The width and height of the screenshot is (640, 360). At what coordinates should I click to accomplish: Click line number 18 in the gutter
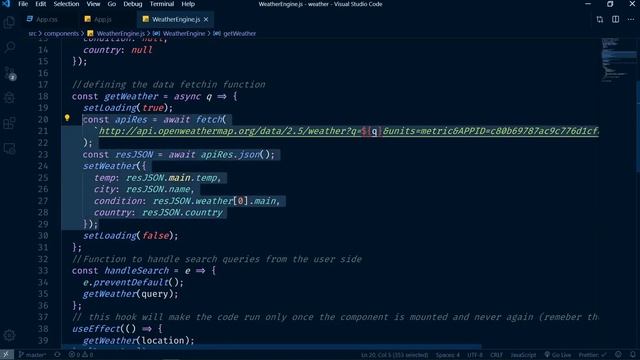[x=43, y=96]
